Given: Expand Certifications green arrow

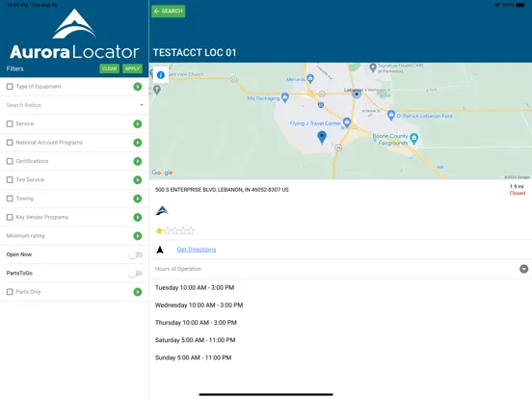Looking at the screenshot, I should click(x=138, y=161).
